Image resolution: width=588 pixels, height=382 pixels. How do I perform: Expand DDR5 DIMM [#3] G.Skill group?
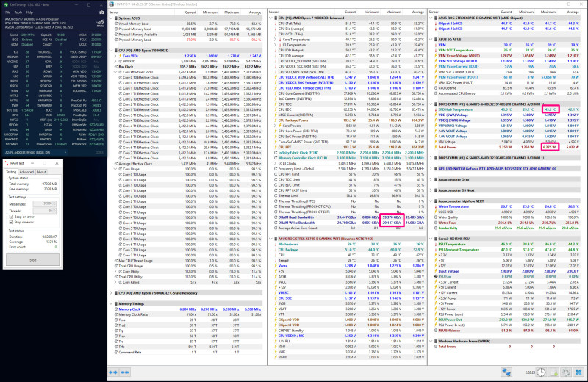coord(431,158)
